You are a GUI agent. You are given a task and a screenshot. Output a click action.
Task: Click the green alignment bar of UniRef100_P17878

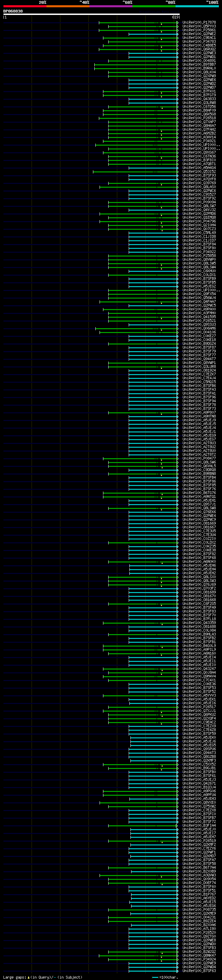click(x=138, y=23)
